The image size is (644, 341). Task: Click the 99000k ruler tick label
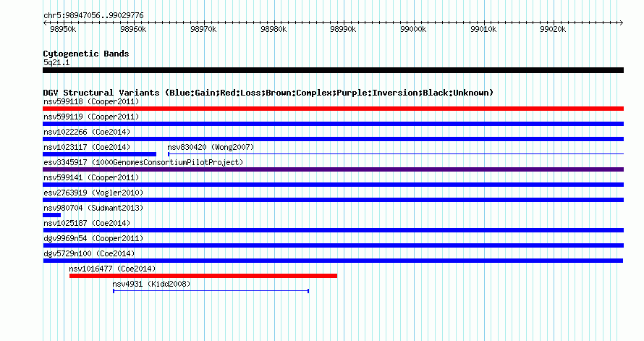tap(413, 29)
